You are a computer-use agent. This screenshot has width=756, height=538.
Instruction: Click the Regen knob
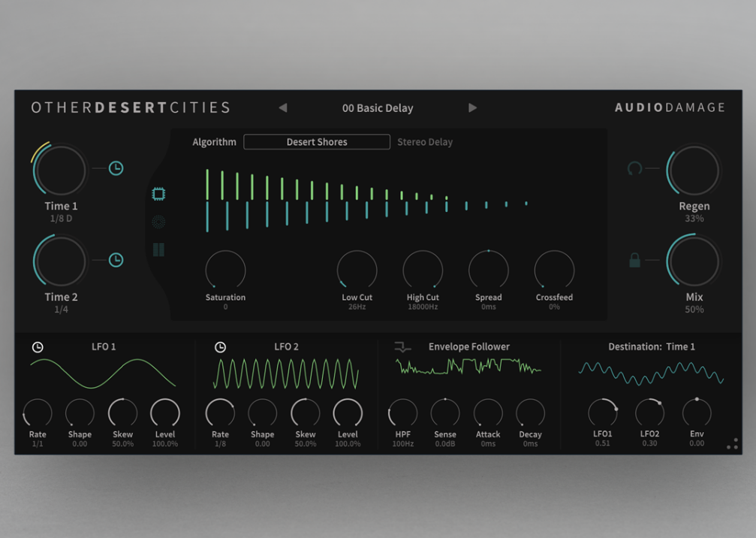click(x=694, y=171)
